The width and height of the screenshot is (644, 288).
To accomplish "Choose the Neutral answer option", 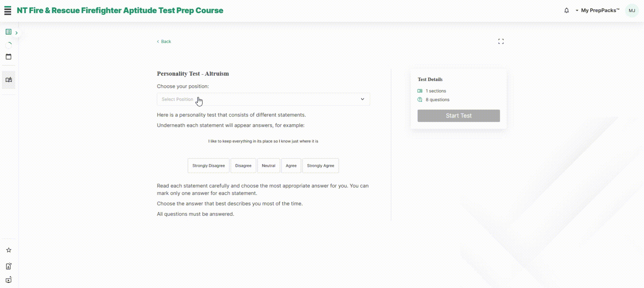I will pos(268,166).
